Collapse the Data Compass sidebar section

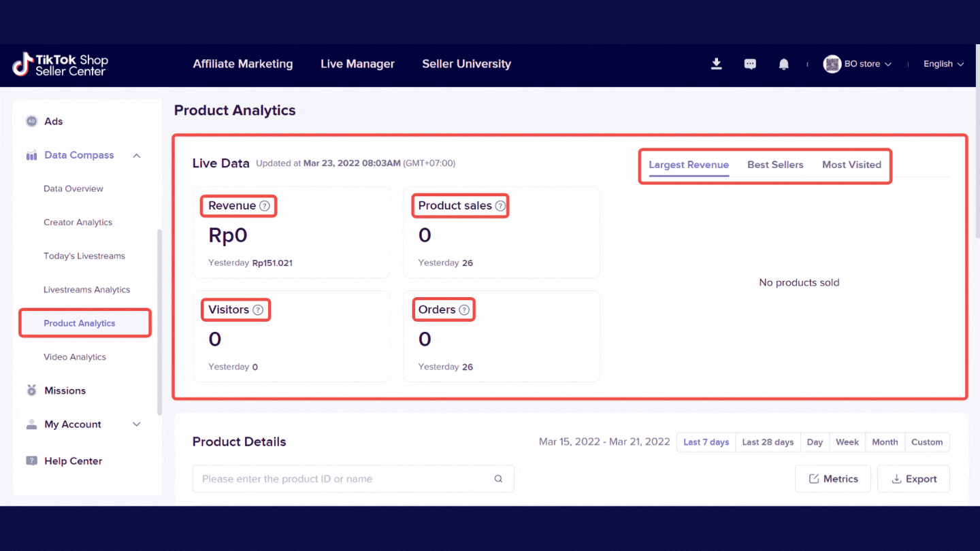136,156
